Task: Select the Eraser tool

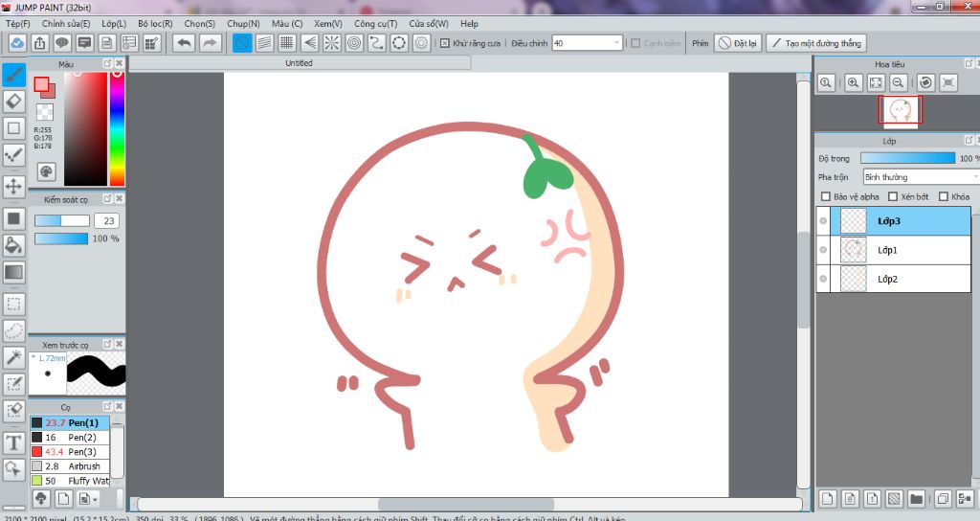Action: (13, 101)
